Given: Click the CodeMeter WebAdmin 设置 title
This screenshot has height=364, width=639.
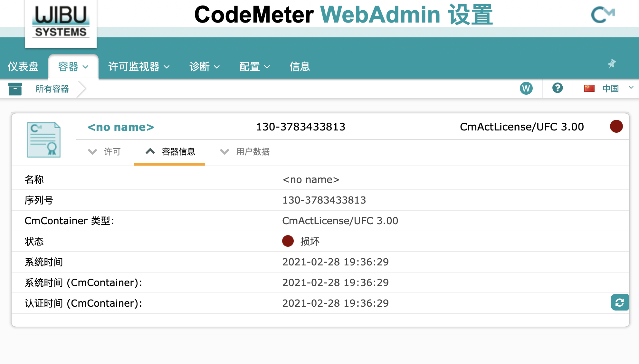Looking at the screenshot, I should pos(344,15).
